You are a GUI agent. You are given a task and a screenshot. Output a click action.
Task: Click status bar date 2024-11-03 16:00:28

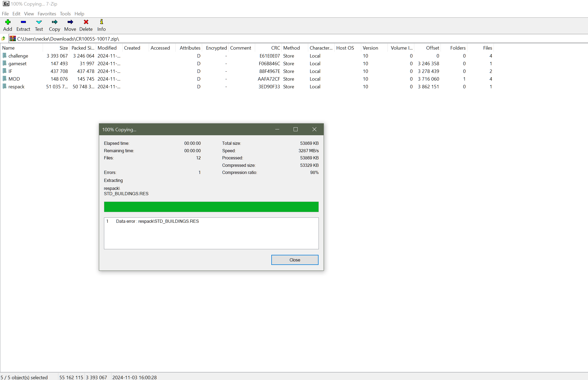pos(134,377)
